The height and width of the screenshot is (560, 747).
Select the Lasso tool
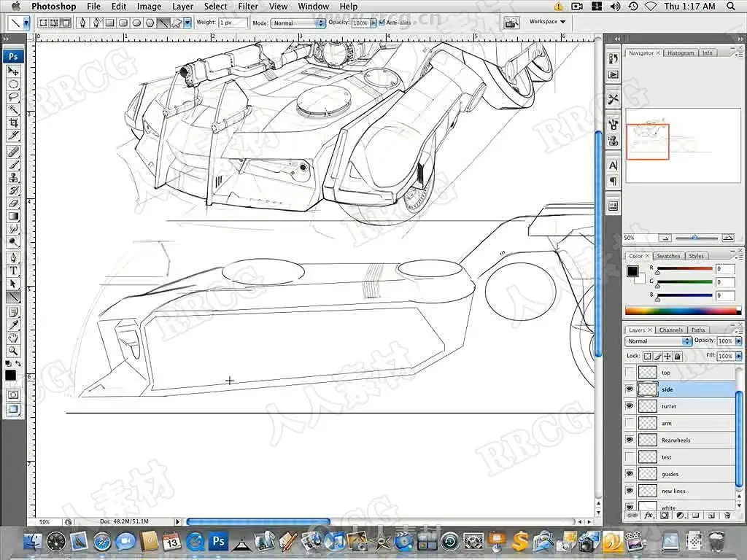coord(13,96)
